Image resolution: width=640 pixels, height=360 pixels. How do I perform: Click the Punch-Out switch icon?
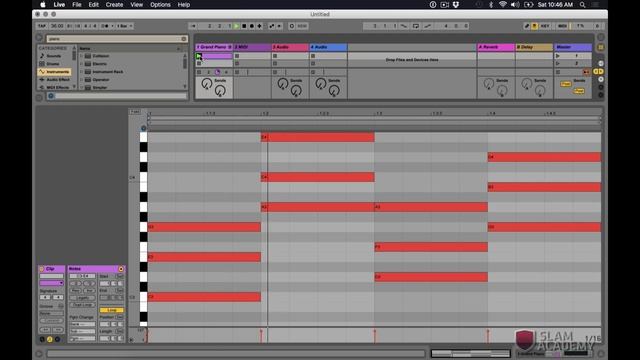click(x=427, y=26)
